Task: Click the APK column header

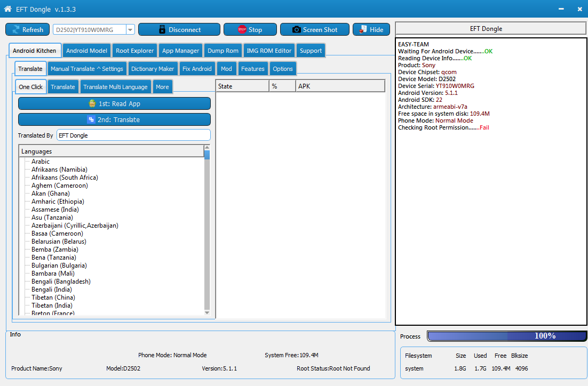Action: [x=340, y=86]
